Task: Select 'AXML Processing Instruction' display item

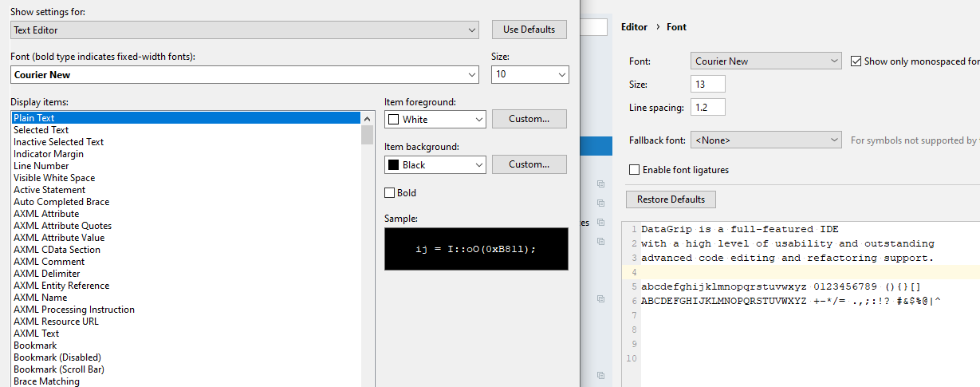Action: 186,310
